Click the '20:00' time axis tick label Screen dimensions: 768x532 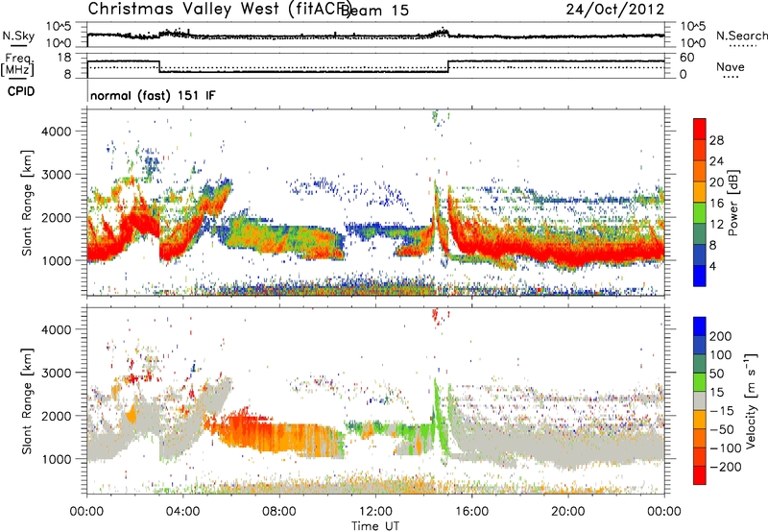[x=568, y=512]
